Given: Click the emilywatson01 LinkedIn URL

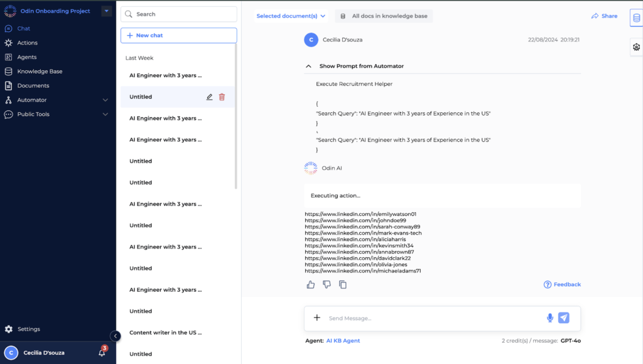Looking at the screenshot, I should tap(360, 214).
